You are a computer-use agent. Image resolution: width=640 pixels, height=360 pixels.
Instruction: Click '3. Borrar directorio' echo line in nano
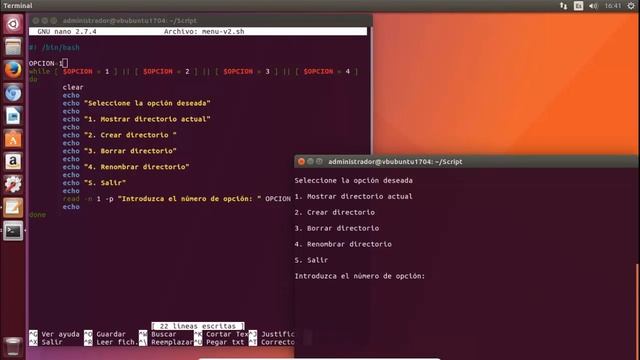pyautogui.click(x=120, y=151)
